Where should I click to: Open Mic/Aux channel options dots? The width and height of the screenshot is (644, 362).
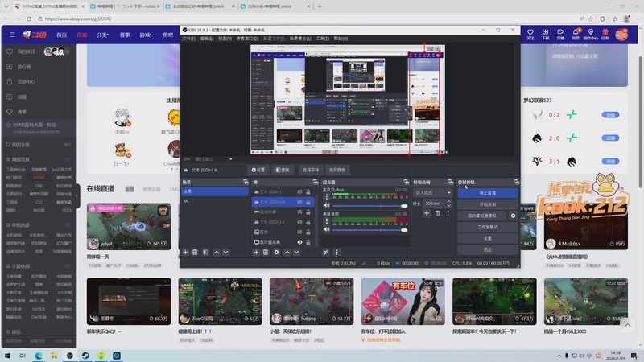pos(327,197)
